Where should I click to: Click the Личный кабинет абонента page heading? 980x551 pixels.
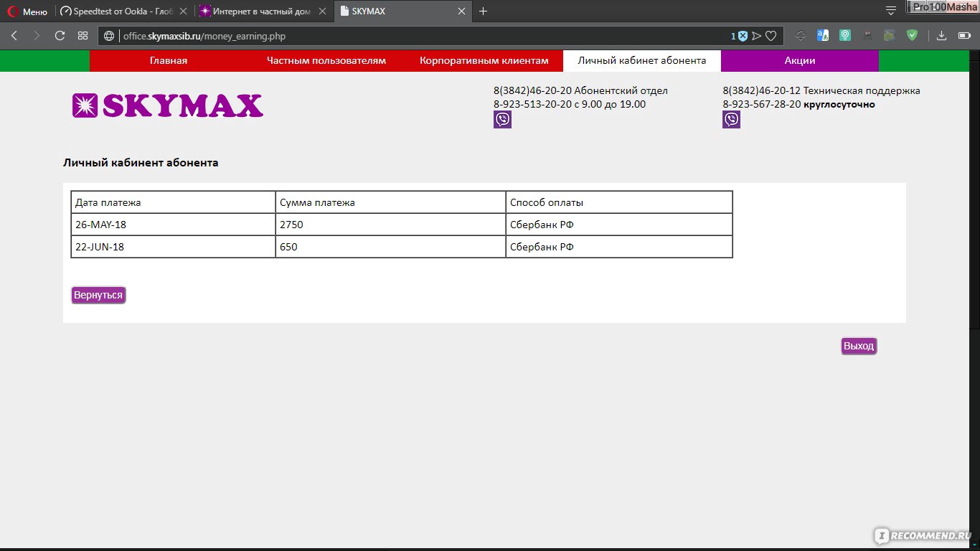click(141, 163)
